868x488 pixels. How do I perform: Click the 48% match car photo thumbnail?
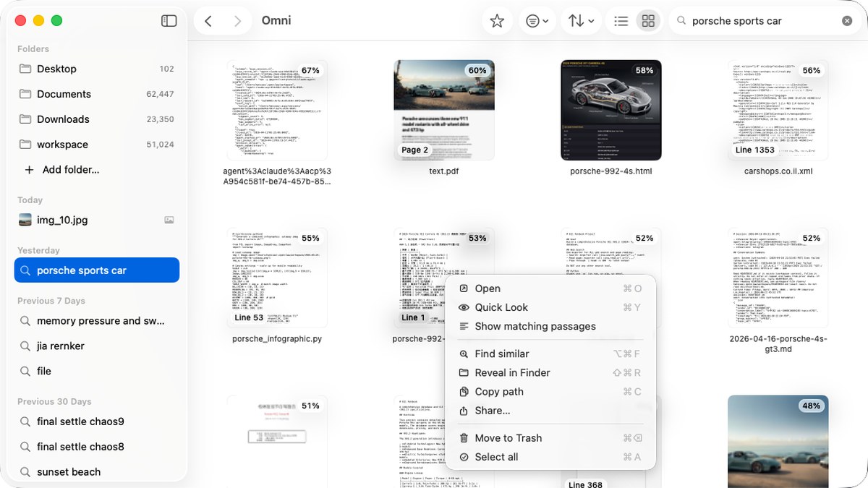[x=778, y=441]
